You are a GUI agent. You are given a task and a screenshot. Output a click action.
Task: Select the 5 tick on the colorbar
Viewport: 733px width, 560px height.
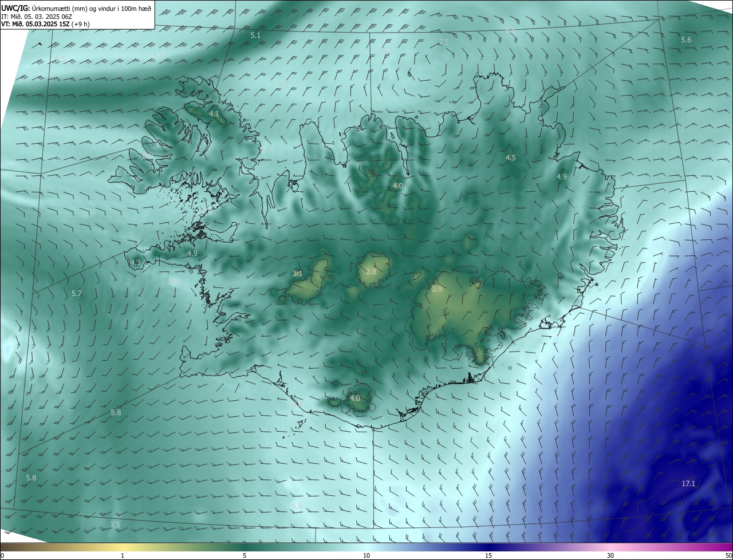tap(245, 555)
